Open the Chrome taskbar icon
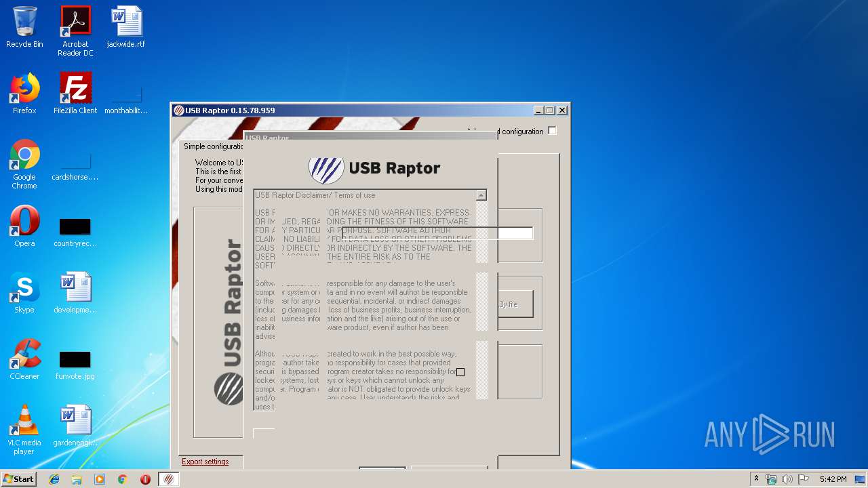The height and width of the screenshot is (488, 868). (123, 479)
